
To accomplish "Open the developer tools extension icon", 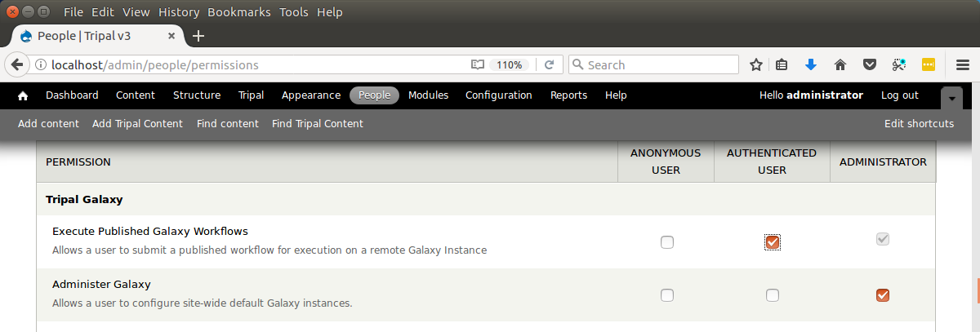I will pyautogui.click(x=899, y=64).
